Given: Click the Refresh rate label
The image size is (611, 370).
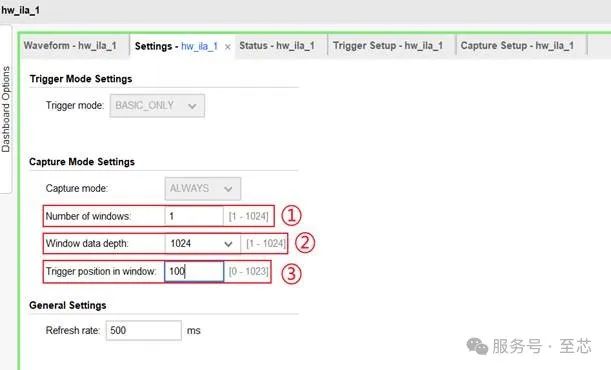Looking at the screenshot, I should point(73,330).
